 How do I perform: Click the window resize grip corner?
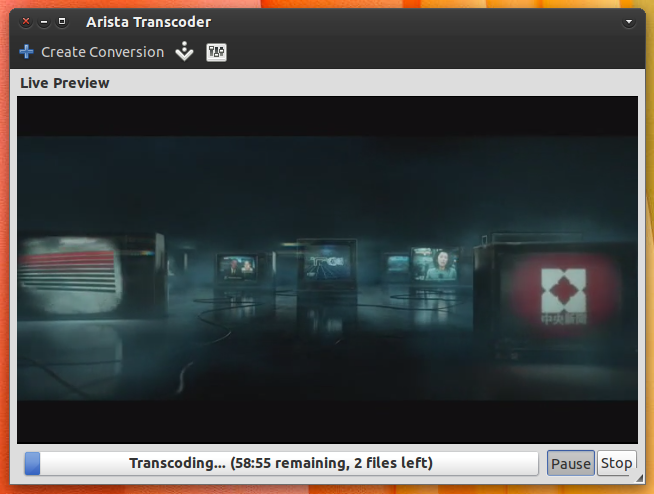(640, 479)
